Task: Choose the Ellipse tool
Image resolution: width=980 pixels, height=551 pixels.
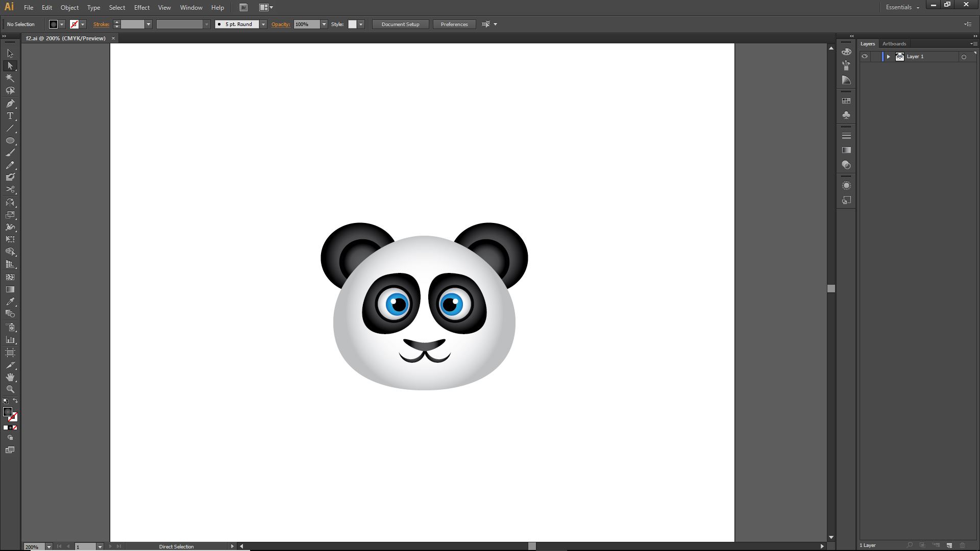Action: [10, 140]
